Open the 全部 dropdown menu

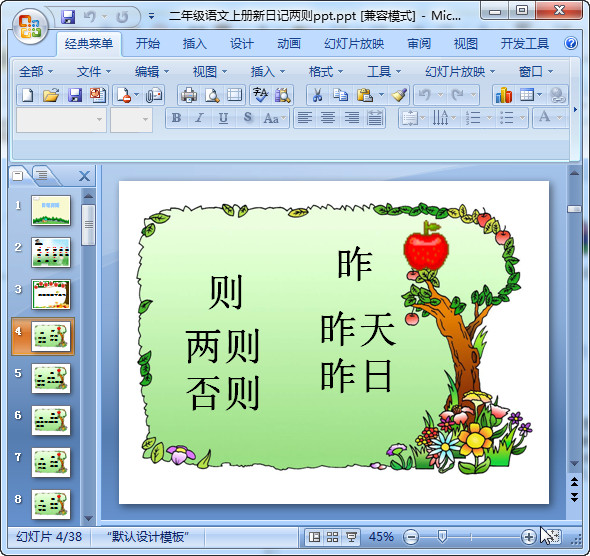pyautogui.click(x=36, y=71)
